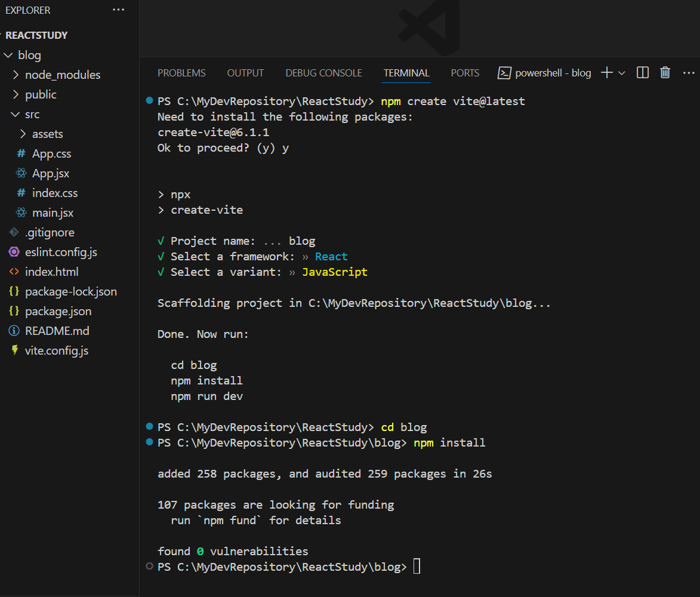The height and width of the screenshot is (597, 700).
Task: Click the React icon beside main.jsx
Action: coord(21,213)
